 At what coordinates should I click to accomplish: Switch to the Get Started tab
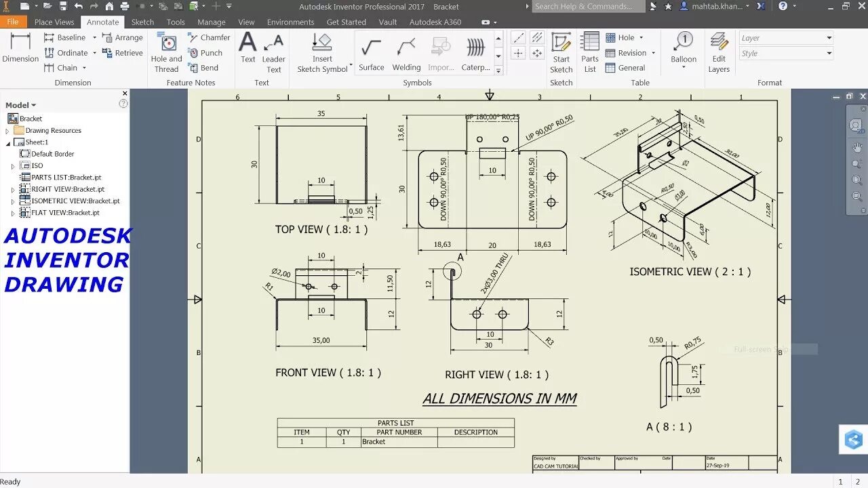coord(346,22)
